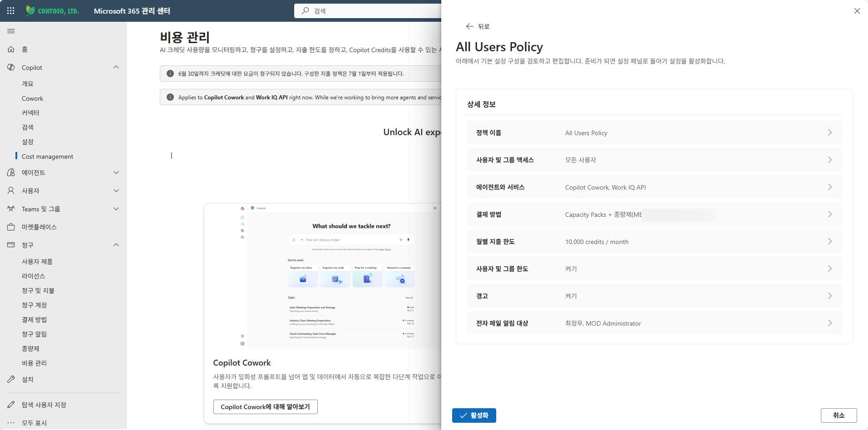Open the 월별 지출 한도 row chevron
This screenshot has width=868, height=430.
click(829, 241)
